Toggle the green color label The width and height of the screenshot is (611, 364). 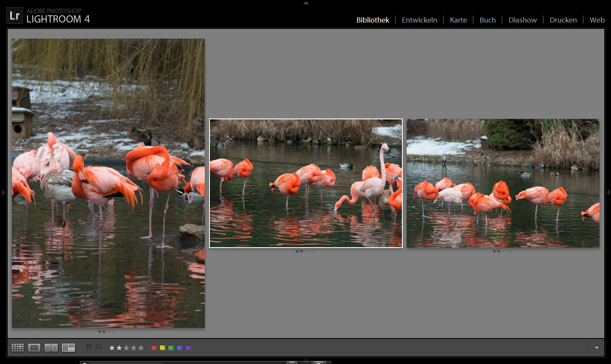[x=171, y=348]
